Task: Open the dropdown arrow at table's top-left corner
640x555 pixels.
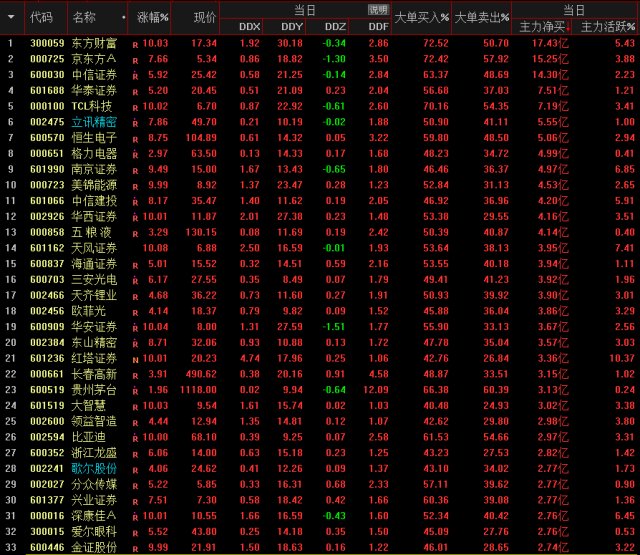Action: pyautogui.click(x=11, y=17)
